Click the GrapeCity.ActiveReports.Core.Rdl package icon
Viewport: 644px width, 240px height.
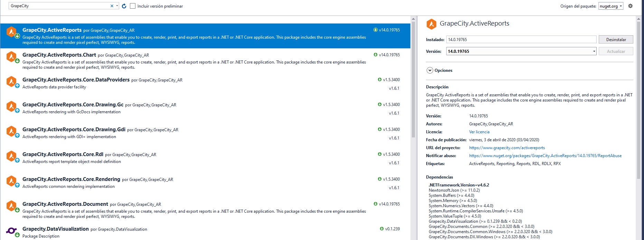tap(11, 156)
